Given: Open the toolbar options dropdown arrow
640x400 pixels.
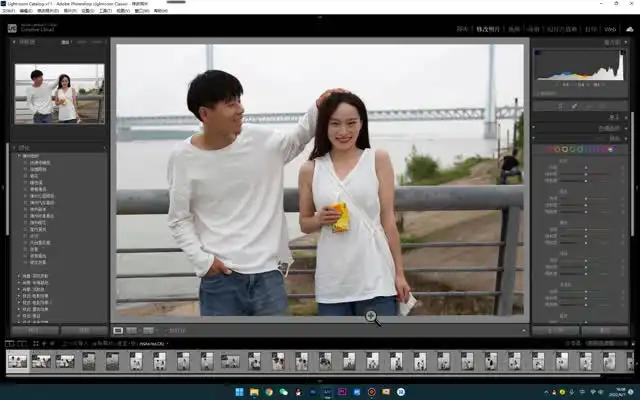Looking at the screenshot, I should click(x=521, y=330).
